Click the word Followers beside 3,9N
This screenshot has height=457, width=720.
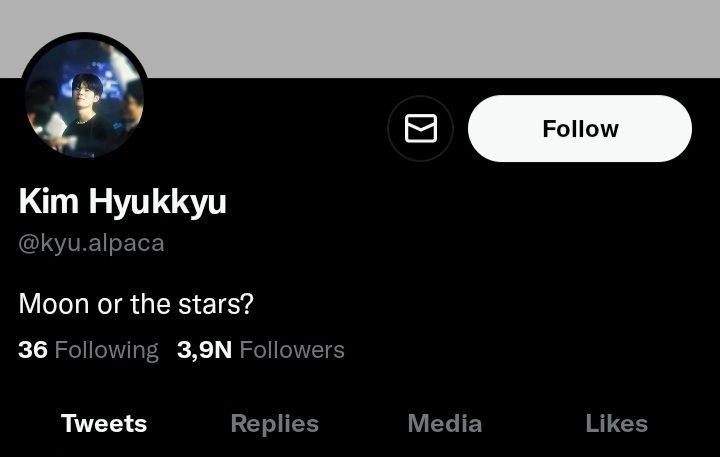pos(292,350)
